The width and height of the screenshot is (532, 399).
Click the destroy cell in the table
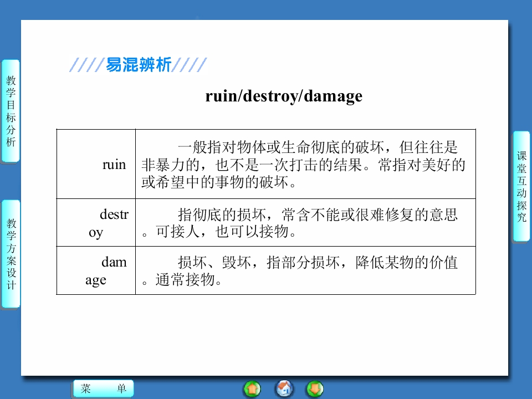(96, 223)
